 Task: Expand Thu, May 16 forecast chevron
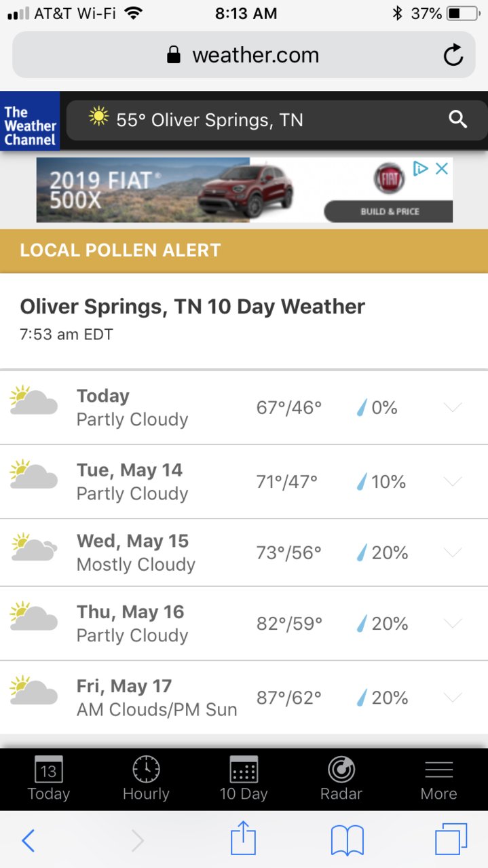click(453, 623)
